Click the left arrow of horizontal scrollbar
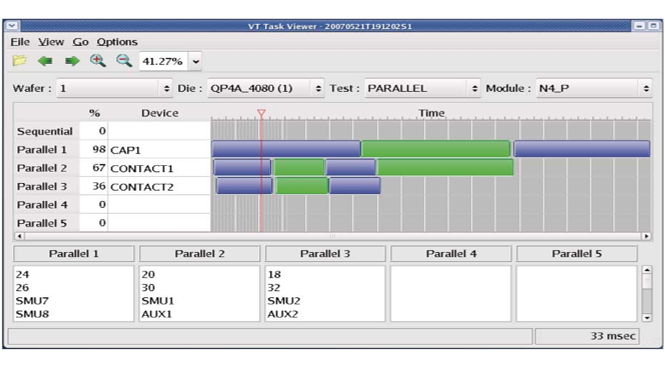665x368 pixels. pyautogui.click(x=19, y=236)
